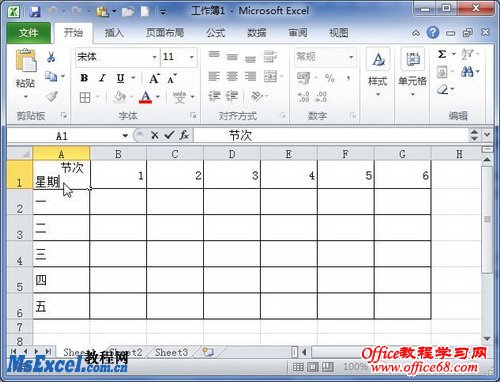The width and height of the screenshot is (500, 382).
Task: Switch to the 插入 Insert tab
Action: (x=114, y=33)
